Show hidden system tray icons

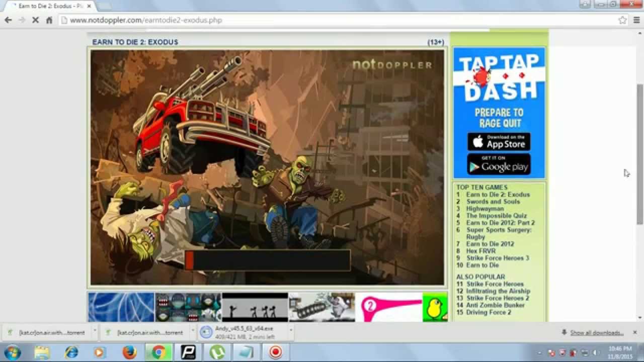[x=539, y=353]
